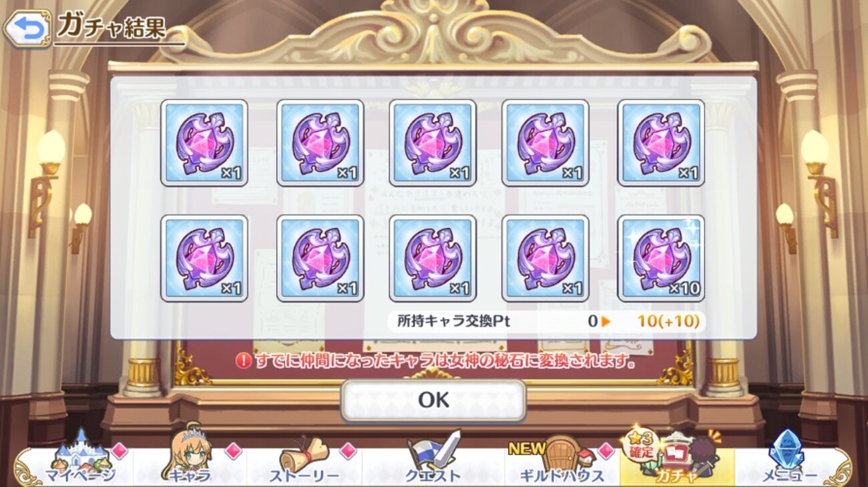Go to the ストーリー scroll tab
The width and height of the screenshot is (868, 487).
coord(304,460)
